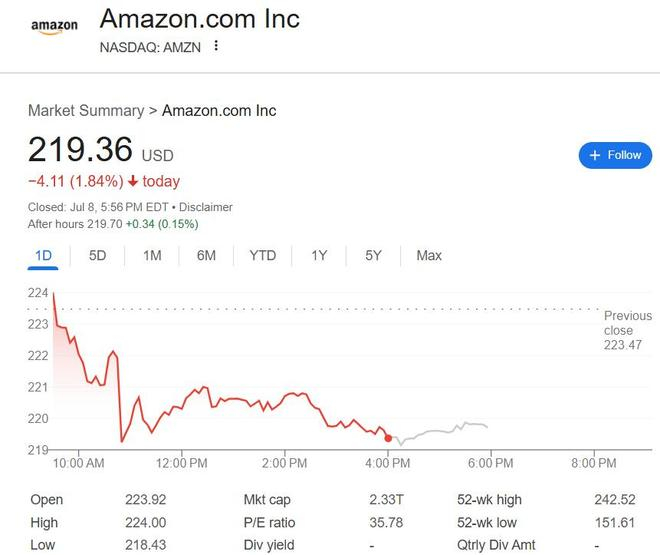Click the Market Summary breadcrumb link

pos(86,110)
